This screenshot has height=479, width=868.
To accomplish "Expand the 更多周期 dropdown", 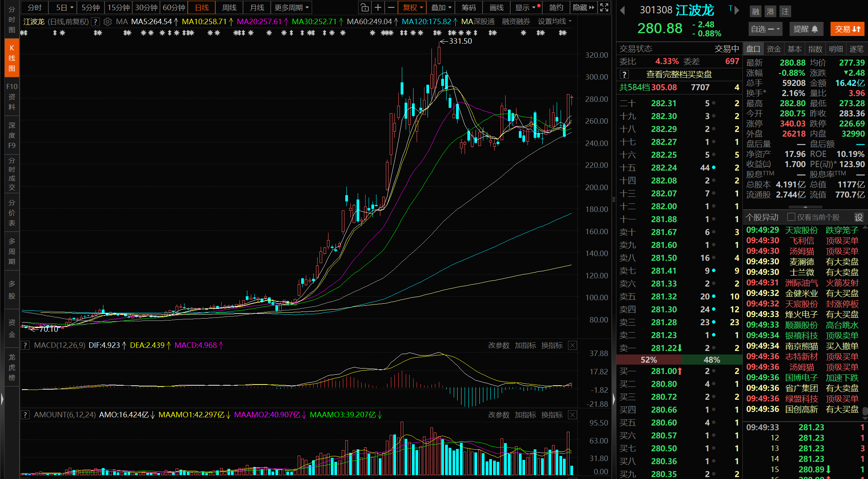I will (x=291, y=7).
